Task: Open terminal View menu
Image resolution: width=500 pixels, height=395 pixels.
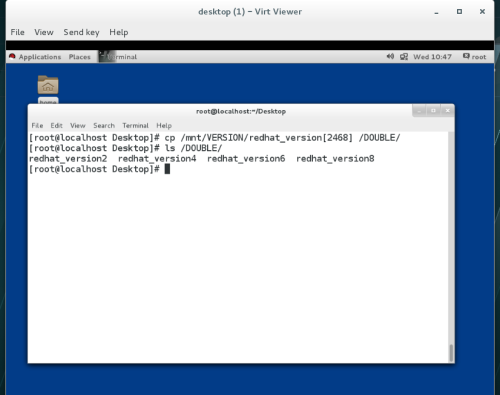Action: point(78,126)
